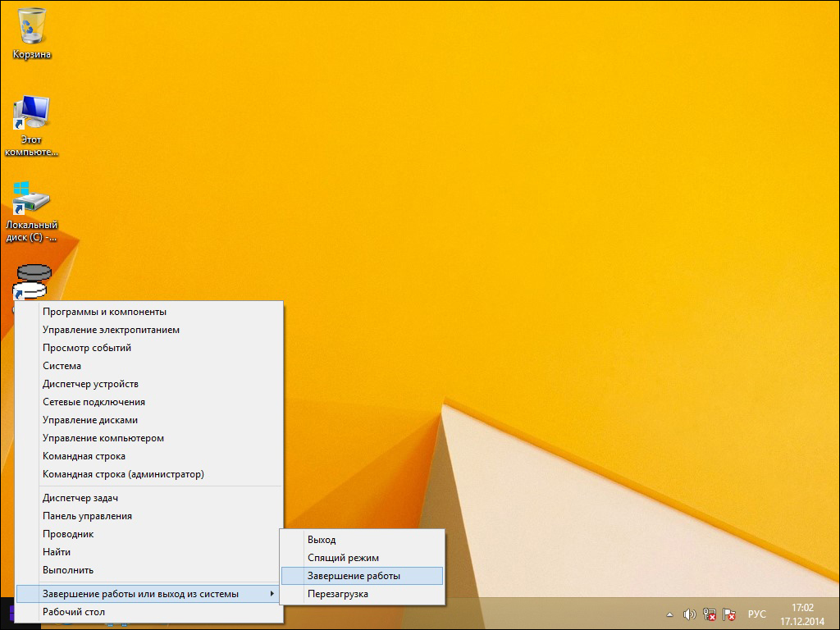Choose Завершение работы in the submenu

click(x=354, y=576)
